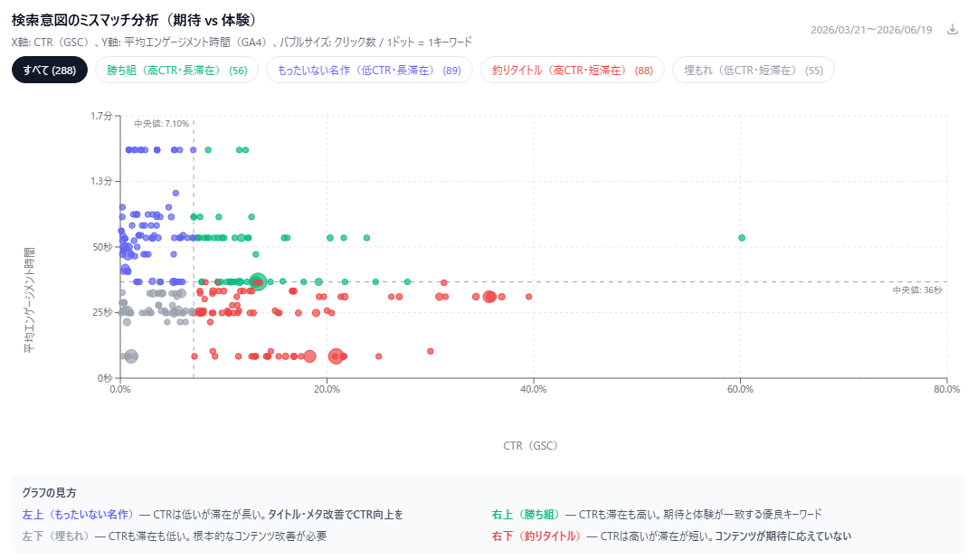Filter by 埋もれ(低CTR・短滞在) (55)
The height and width of the screenshot is (560, 977).
click(x=754, y=71)
